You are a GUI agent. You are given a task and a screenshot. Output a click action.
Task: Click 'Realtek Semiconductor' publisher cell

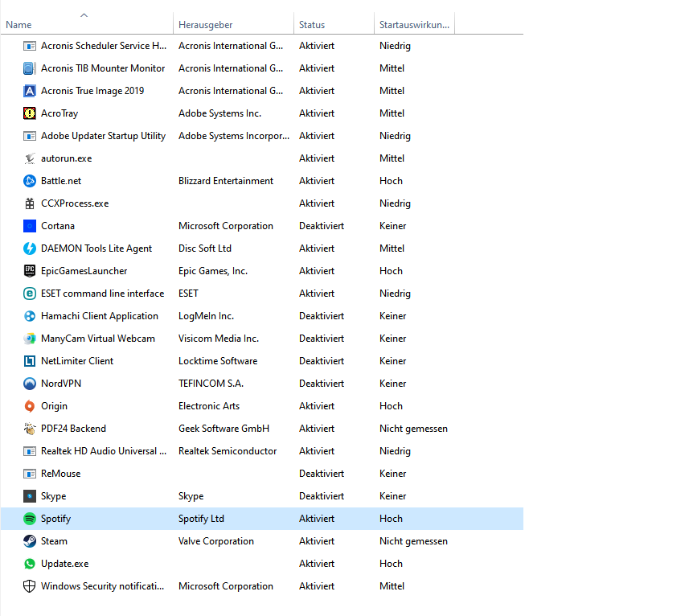coord(228,451)
